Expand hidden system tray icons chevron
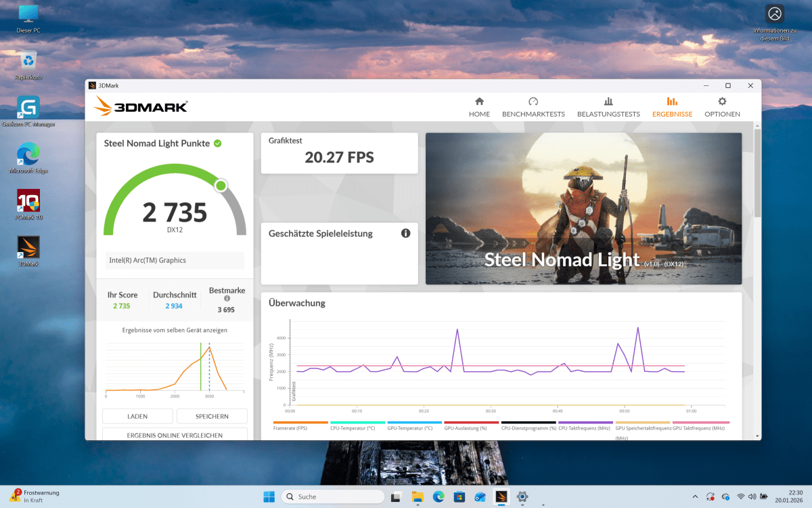 click(x=695, y=496)
